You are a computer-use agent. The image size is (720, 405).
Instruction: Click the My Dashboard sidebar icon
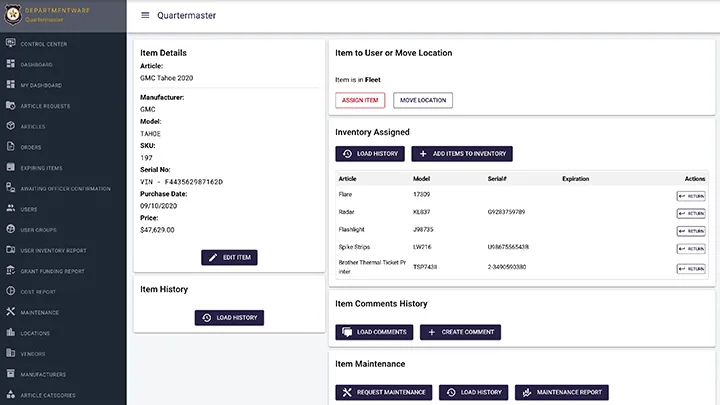[x=11, y=84]
